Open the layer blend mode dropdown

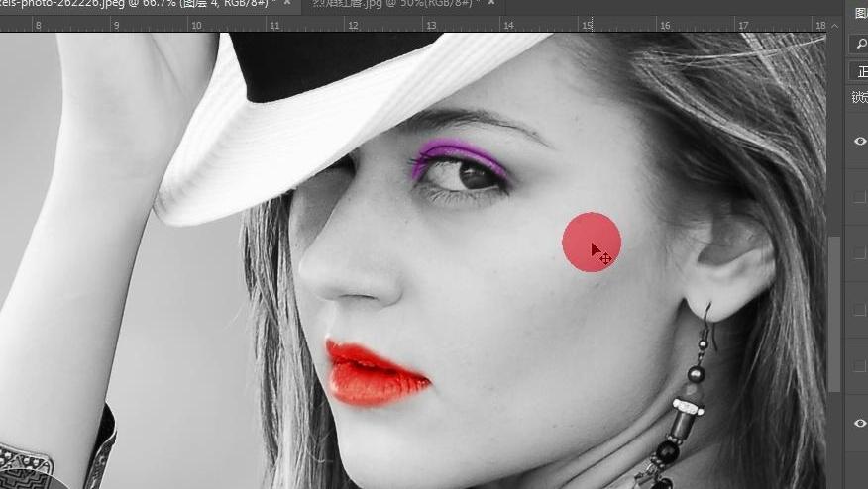click(x=860, y=71)
